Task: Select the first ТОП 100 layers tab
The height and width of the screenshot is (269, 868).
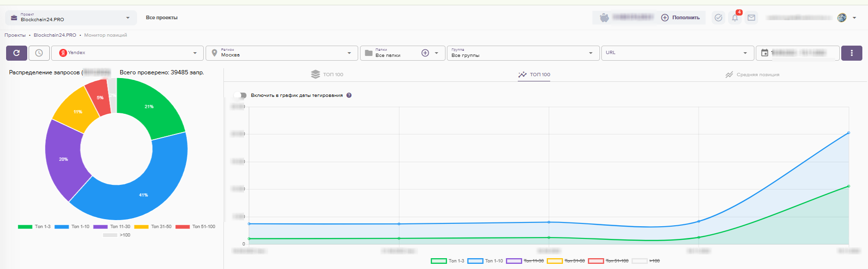Action: tap(327, 75)
